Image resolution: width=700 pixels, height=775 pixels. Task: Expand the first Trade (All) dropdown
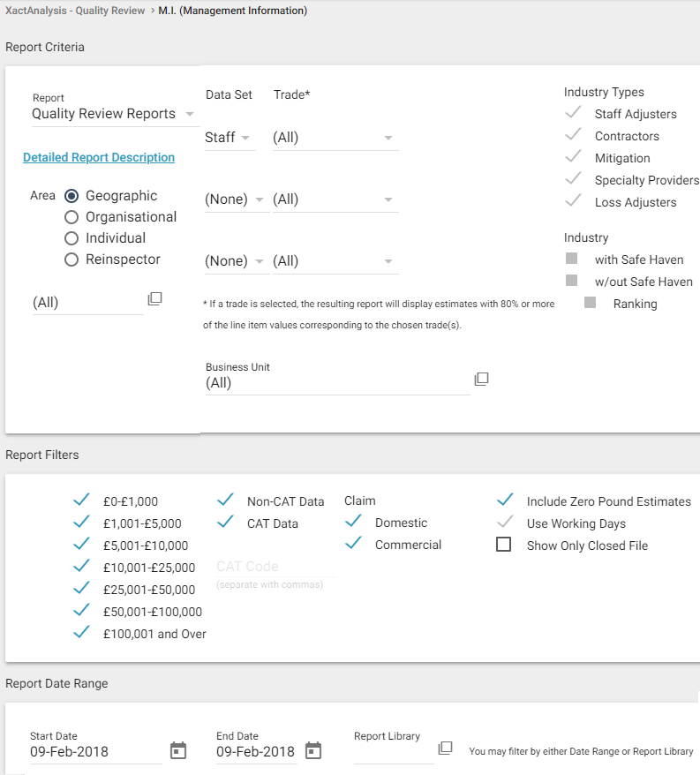(x=388, y=138)
